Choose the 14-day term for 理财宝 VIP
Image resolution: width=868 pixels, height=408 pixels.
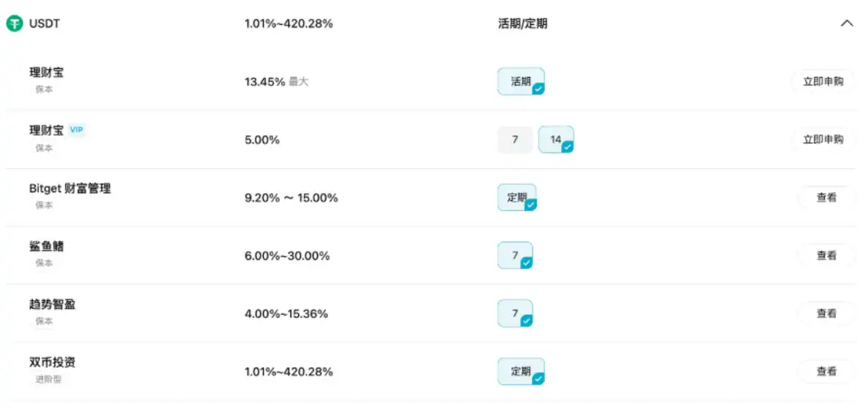coord(556,139)
